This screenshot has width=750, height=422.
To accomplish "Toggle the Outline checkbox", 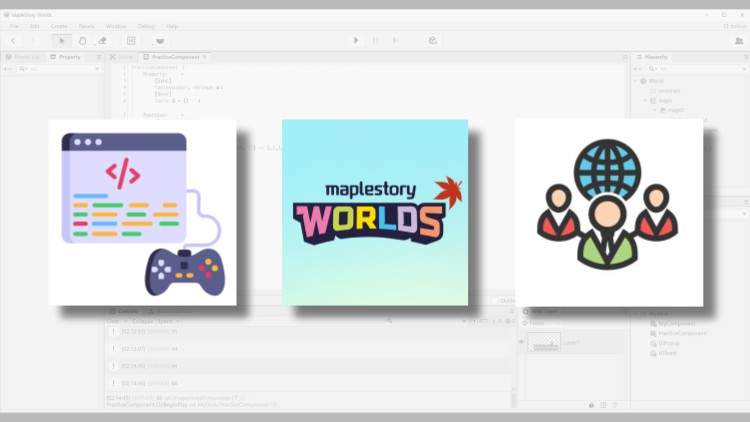I will [495, 301].
